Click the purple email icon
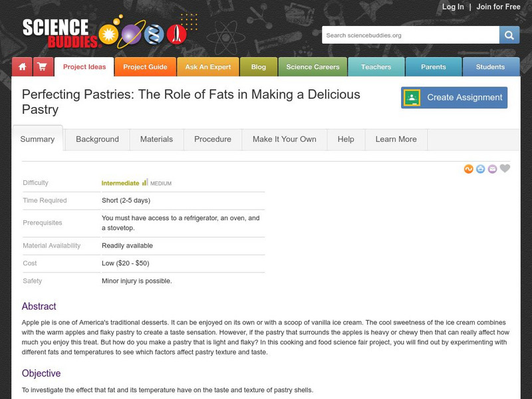This screenshot has height=399, width=532. 492,169
